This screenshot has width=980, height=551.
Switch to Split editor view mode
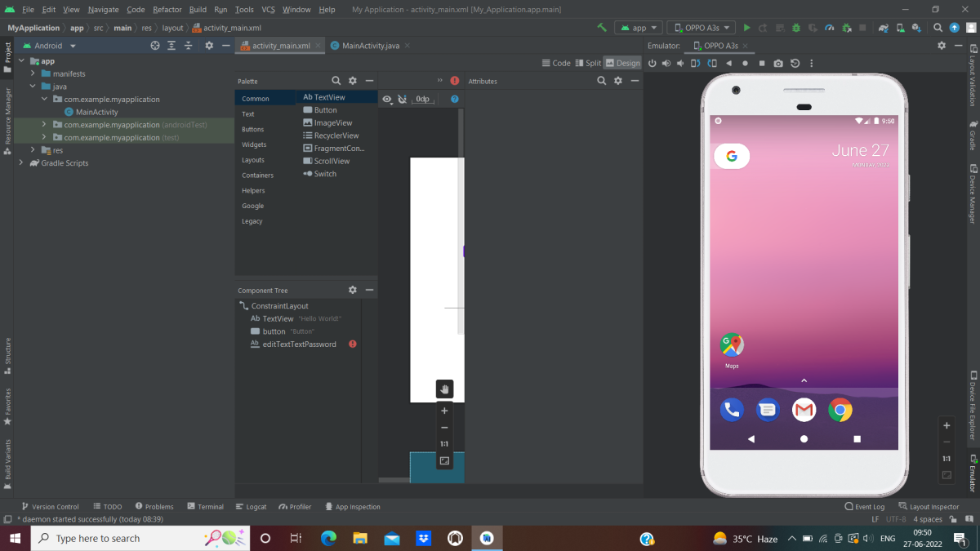(x=587, y=63)
